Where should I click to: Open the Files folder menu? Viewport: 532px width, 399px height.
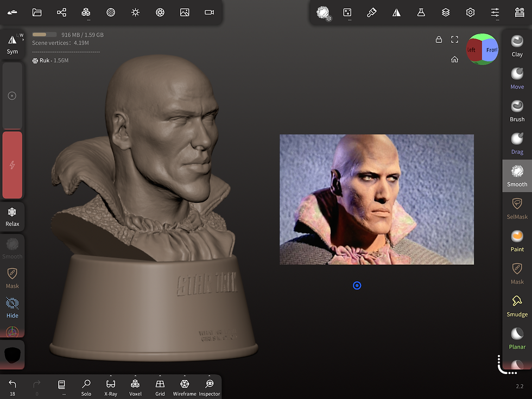coord(37,12)
